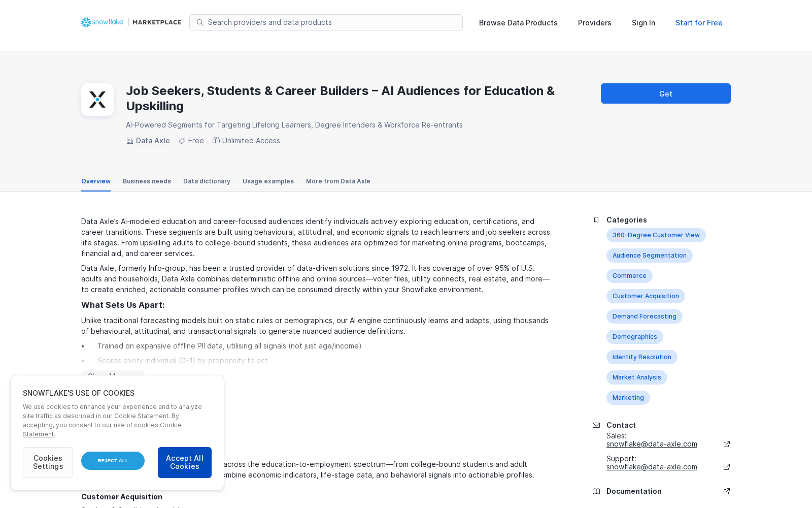Image resolution: width=812 pixels, height=508 pixels.
Task: Open the Identity Resolution category chip
Action: 642,357
